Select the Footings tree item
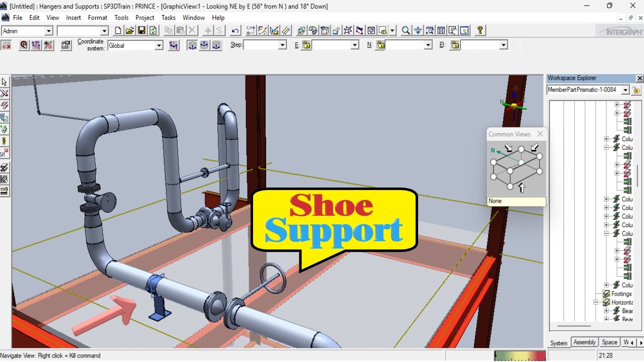Screen dimensions: 644x362 [621, 294]
